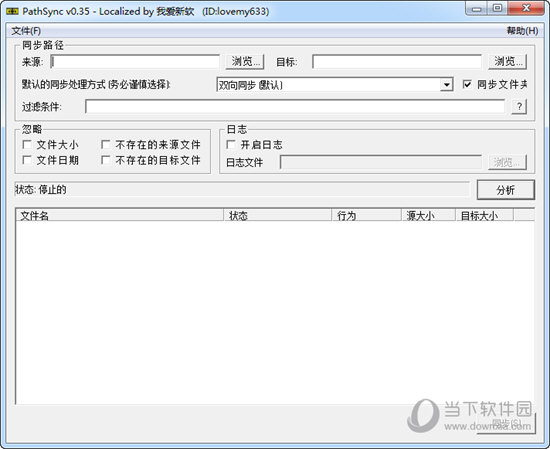
Task: Open the 帮助(H) menu
Action: [x=522, y=31]
